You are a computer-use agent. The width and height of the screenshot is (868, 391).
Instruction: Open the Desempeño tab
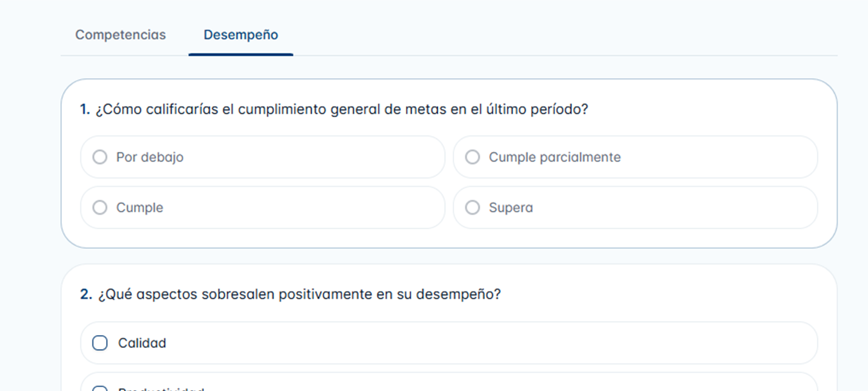(x=241, y=35)
